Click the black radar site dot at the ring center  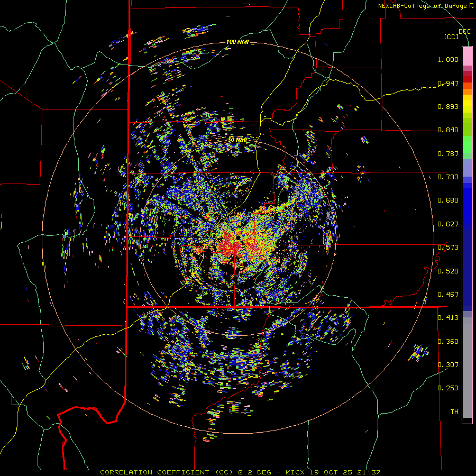(237, 237)
